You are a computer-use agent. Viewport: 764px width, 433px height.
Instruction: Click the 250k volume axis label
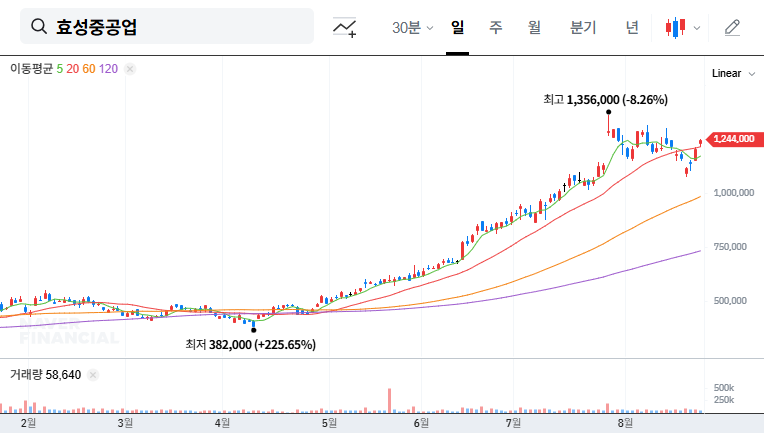click(x=724, y=400)
